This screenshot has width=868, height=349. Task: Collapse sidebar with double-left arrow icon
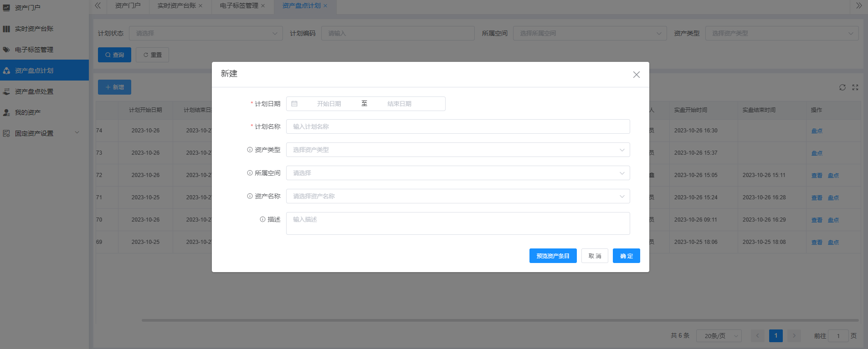[x=98, y=5]
